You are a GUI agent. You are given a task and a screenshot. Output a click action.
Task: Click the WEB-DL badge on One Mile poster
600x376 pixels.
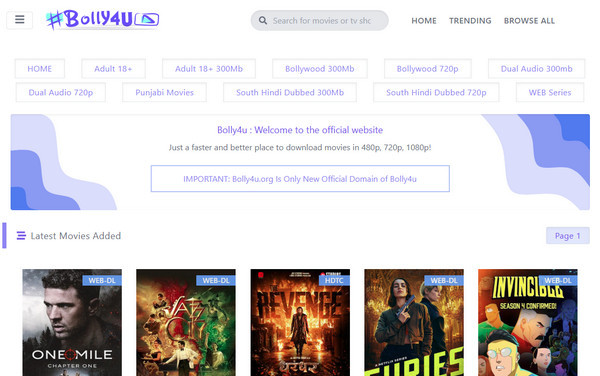click(102, 280)
